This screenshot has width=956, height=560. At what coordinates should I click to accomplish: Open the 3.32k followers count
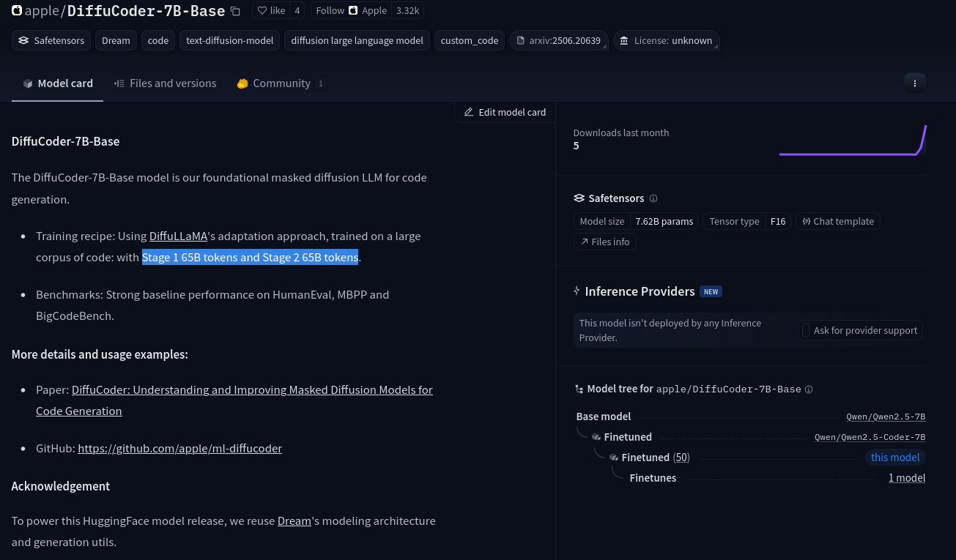[407, 11]
